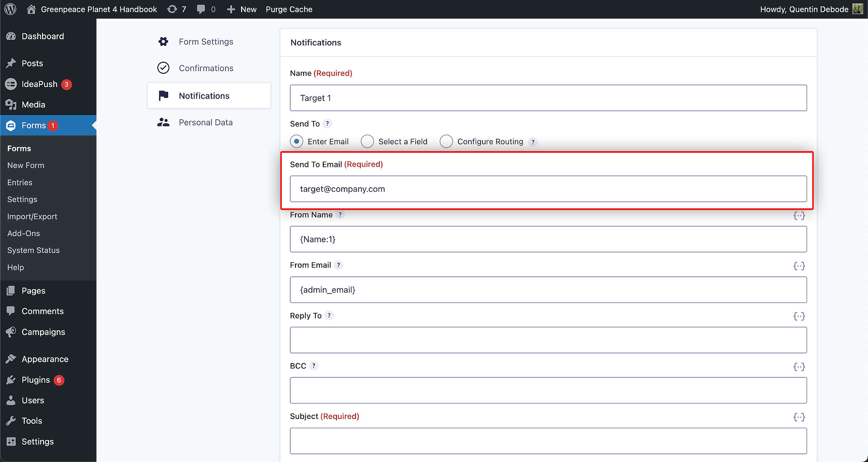This screenshot has width=868, height=462.
Task: Show the Reply To help tooltip
Action: [x=329, y=316]
